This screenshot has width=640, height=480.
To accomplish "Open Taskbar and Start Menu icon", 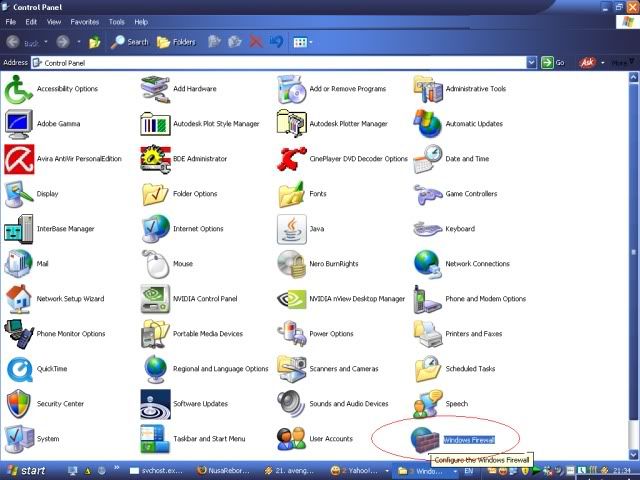I will coord(155,439).
